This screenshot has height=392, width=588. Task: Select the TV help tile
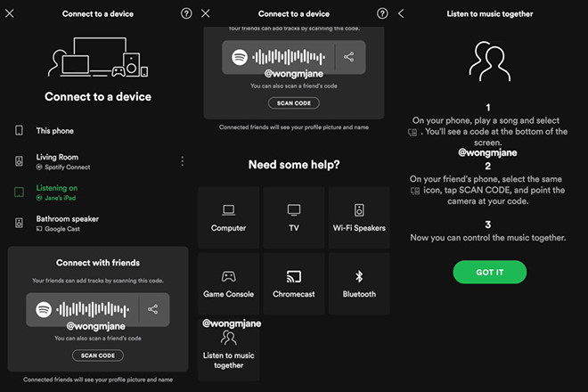[294, 217]
